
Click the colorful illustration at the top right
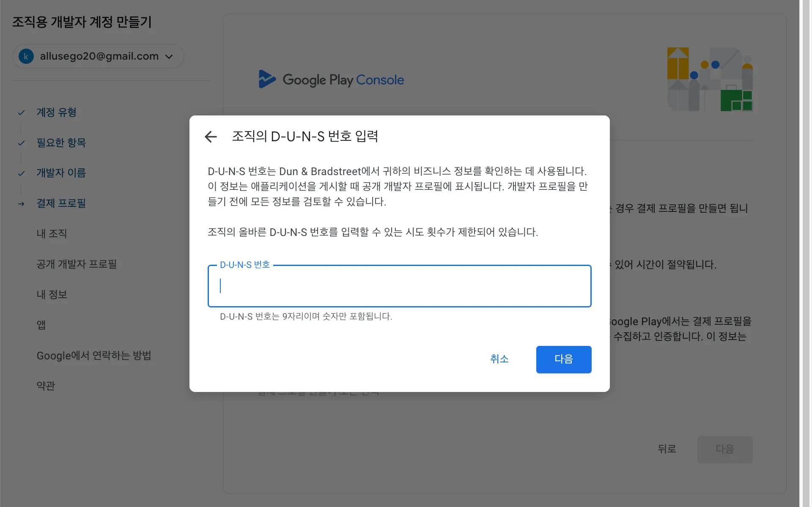710,79
